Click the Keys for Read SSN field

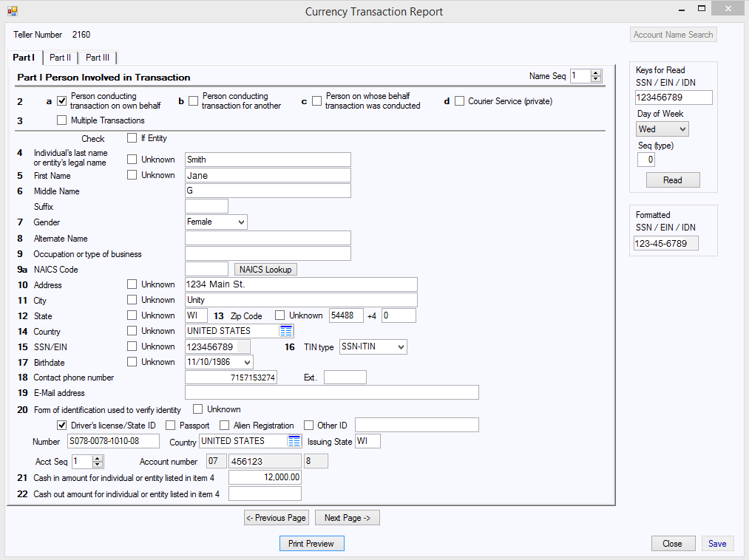point(674,98)
